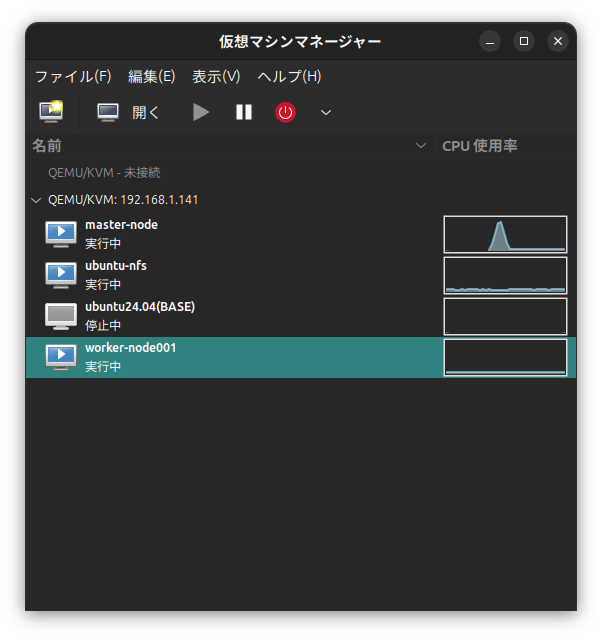Click the master-node running VM icon
This screenshot has width=602, height=639.
click(61, 234)
